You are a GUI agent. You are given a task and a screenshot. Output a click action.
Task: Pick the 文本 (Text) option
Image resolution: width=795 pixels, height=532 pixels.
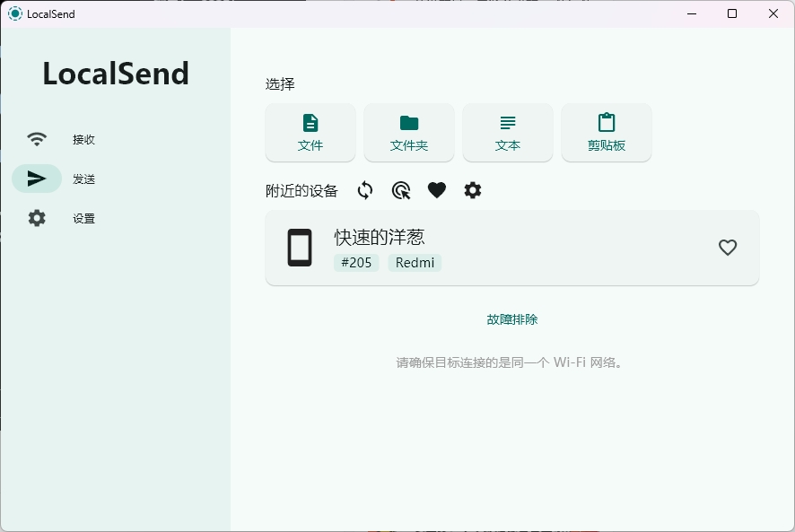508,133
